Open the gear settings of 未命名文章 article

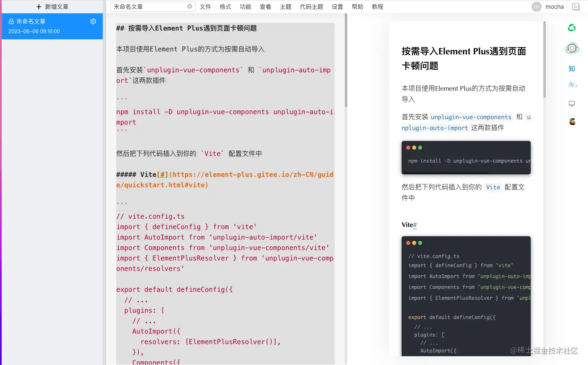pyautogui.click(x=93, y=21)
